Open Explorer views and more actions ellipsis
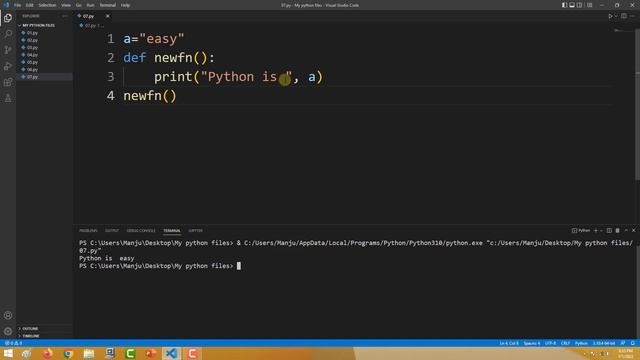 tap(65, 16)
